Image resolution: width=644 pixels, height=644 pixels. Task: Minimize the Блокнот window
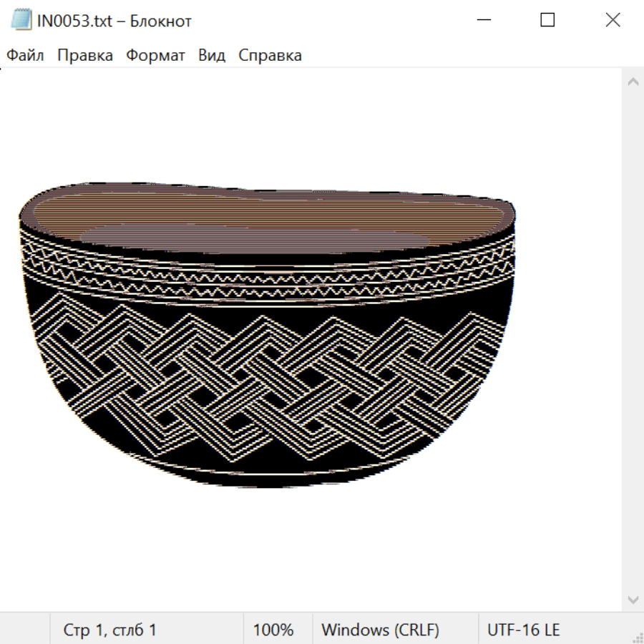click(483, 20)
